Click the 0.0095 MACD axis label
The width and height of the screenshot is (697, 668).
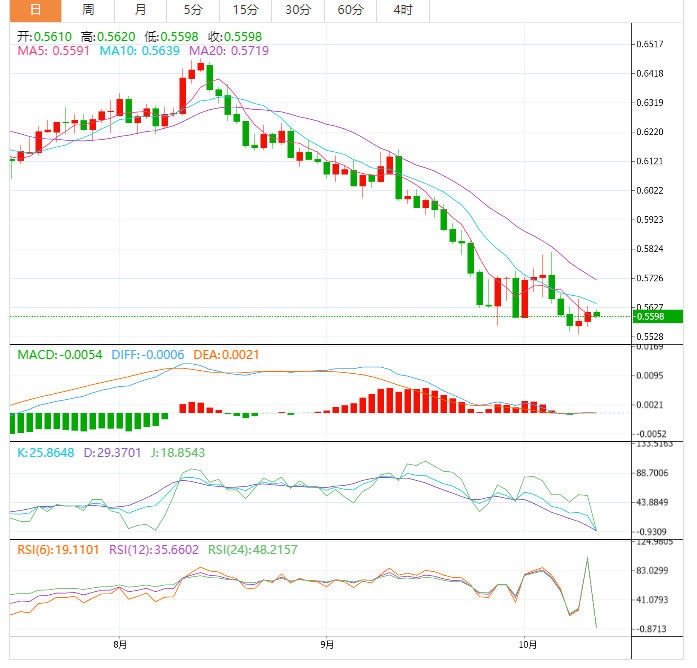click(x=650, y=376)
